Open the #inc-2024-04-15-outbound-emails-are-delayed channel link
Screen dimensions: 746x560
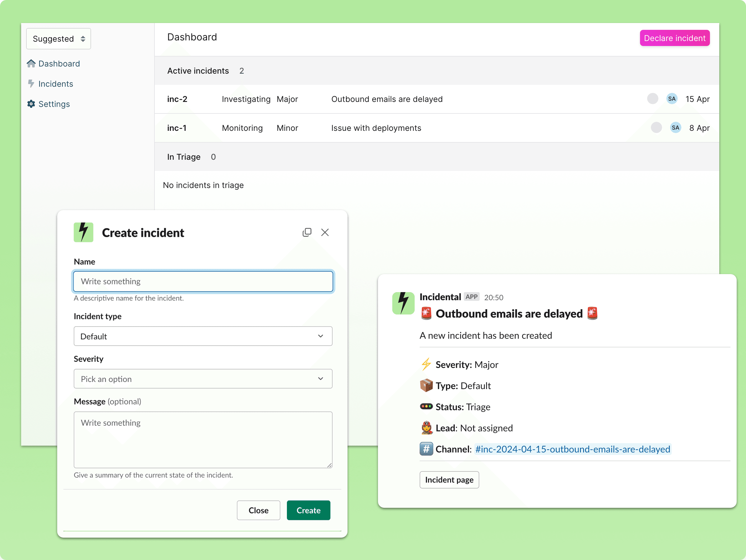click(572, 449)
